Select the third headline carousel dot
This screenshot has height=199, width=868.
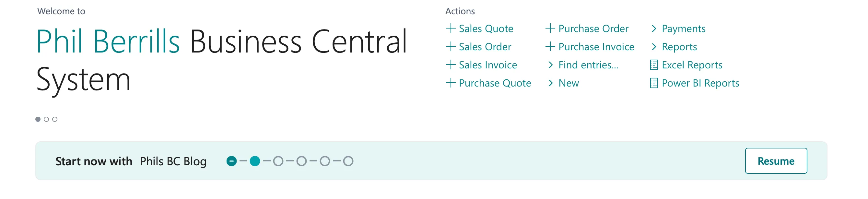55,119
